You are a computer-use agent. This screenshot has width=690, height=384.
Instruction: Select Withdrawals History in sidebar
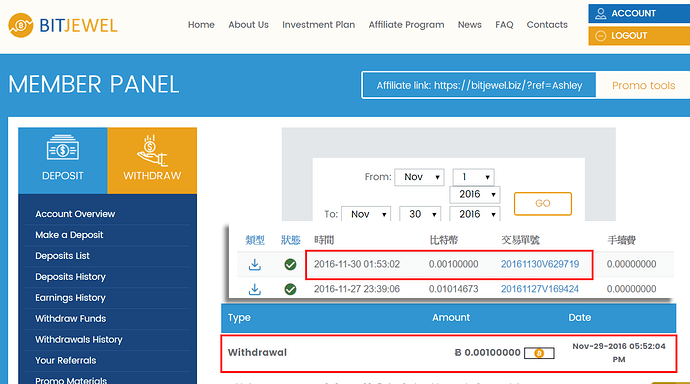tap(79, 340)
